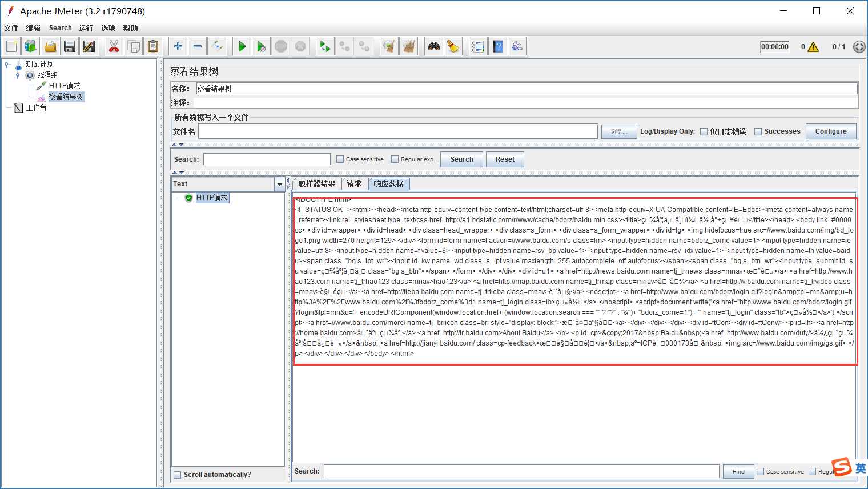This screenshot has width=868, height=489.
Task: Click the upper Search button
Action: [x=461, y=159]
